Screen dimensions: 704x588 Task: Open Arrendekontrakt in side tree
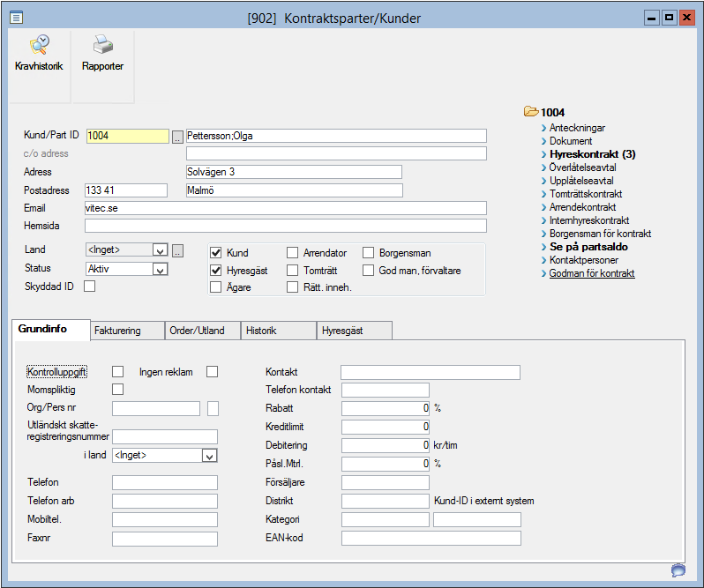click(583, 207)
